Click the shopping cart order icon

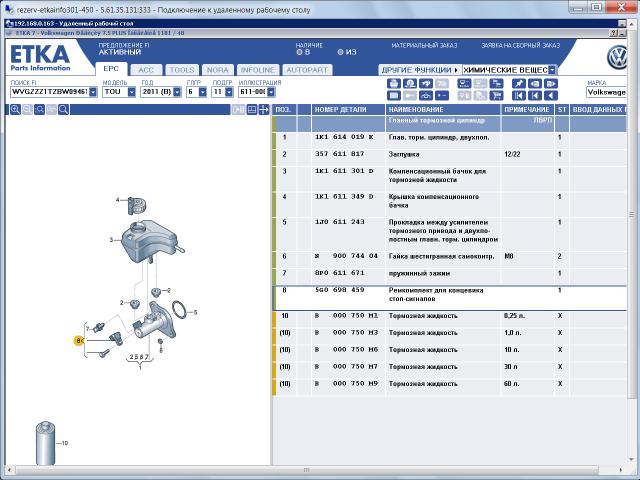pyautogui.click(x=496, y=96)
